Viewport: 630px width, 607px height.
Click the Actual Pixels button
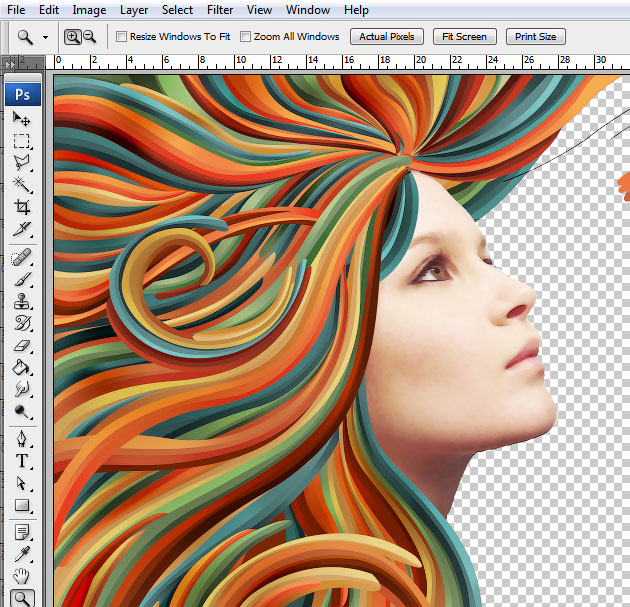coord(387,37)
